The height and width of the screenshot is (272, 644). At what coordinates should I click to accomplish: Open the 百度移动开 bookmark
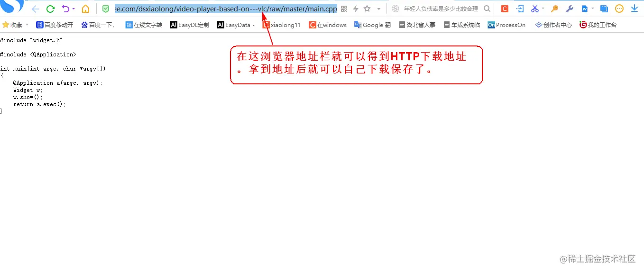point(55,25)
